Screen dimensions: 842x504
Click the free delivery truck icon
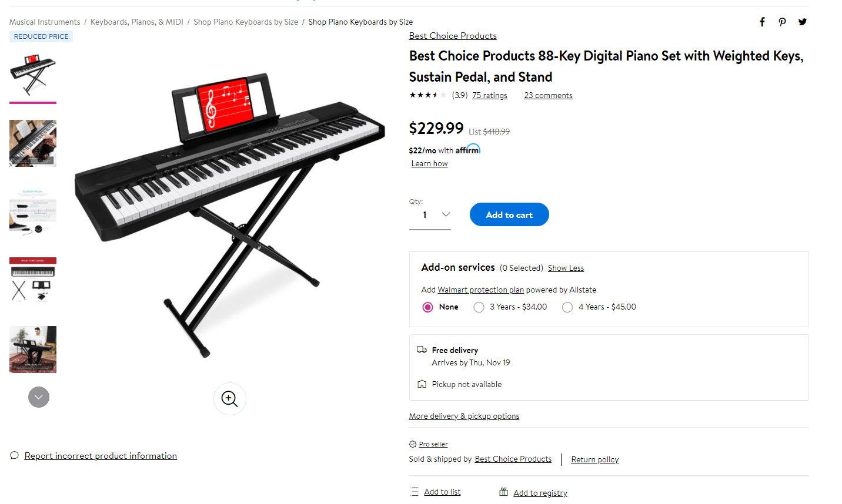pyautogui.click(x=422, y=349)
